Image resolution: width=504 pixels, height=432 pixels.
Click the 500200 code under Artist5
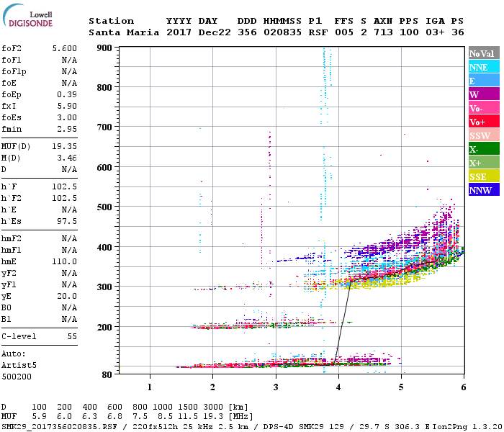pos(17,377)
